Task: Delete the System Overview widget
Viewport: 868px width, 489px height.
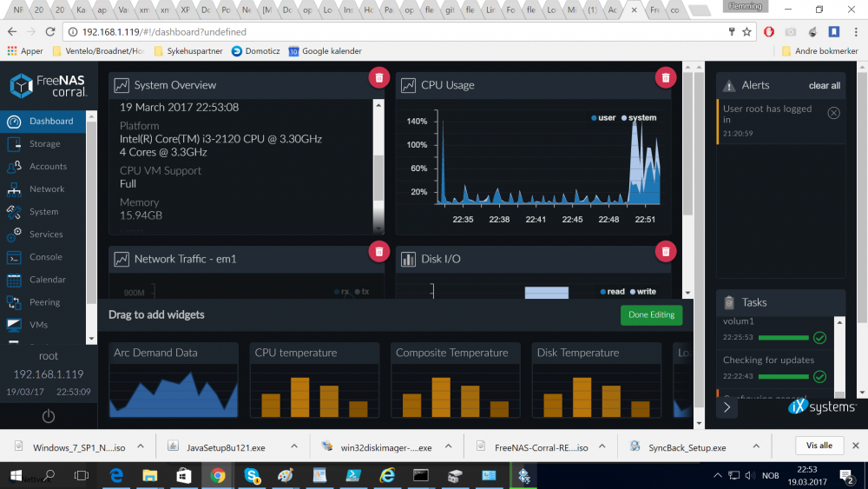Action: click(x=378, y=77)
